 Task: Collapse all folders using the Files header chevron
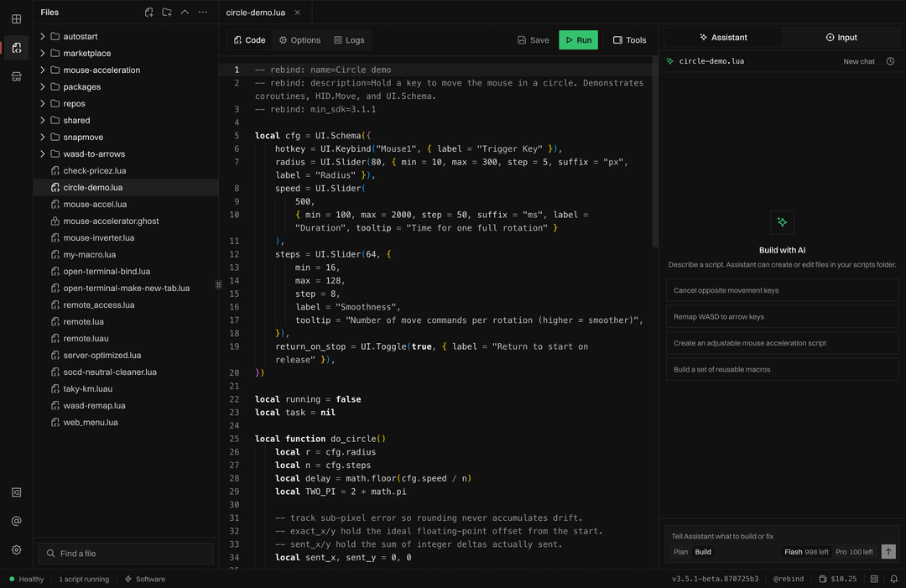(185, 12)
